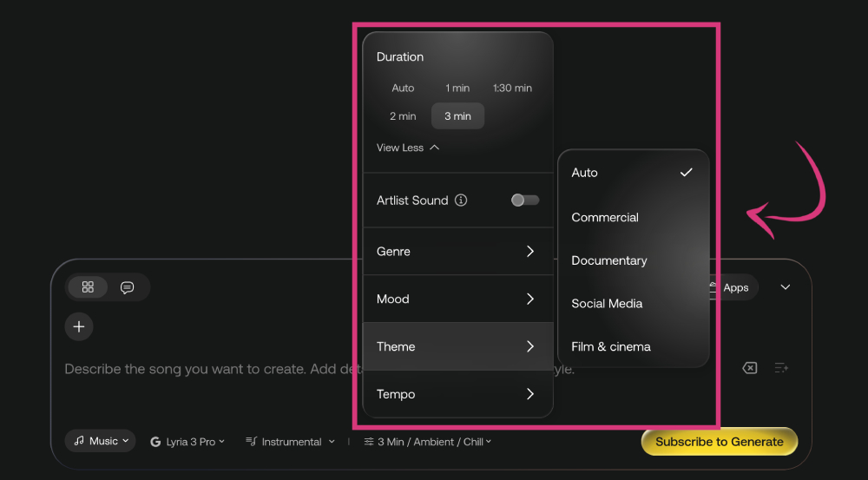Image resolution: width=868 pixels, height=480 pixels.
Task: Switch to the chat bubble view icon
Action: [128, 287]
